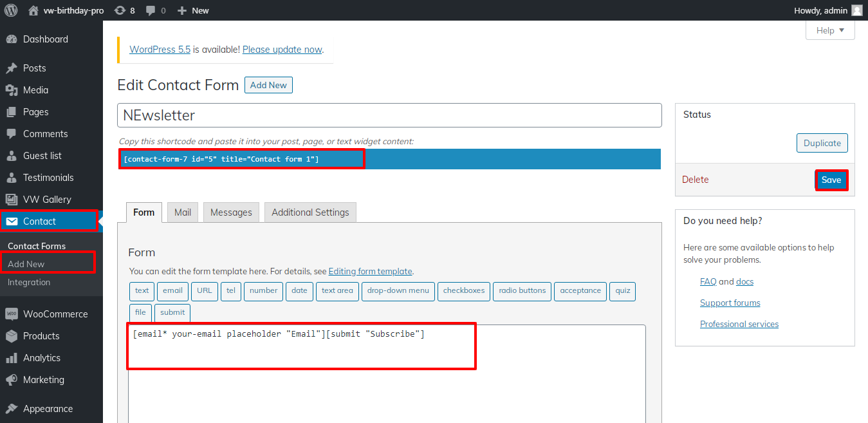Image resolution: width=868 pixels, height=423 pixels.
Task: Open the Additional Settings tab
Action: (310, 212)
